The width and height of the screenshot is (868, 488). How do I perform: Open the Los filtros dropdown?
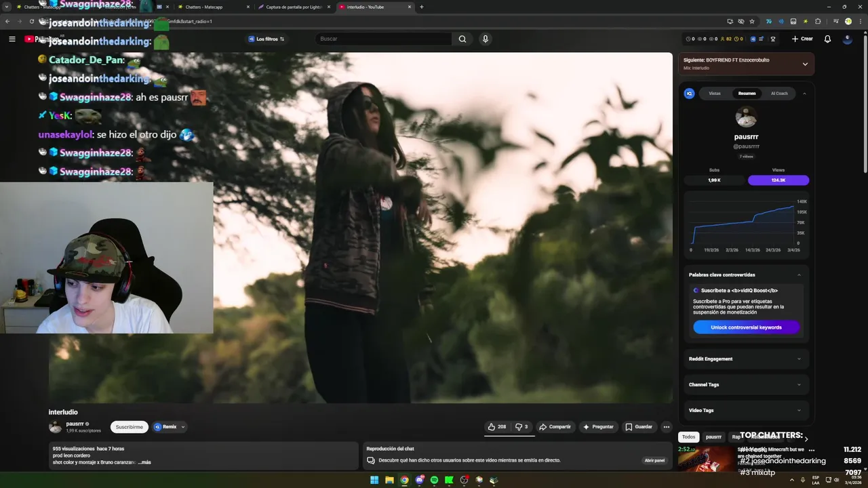267,39
